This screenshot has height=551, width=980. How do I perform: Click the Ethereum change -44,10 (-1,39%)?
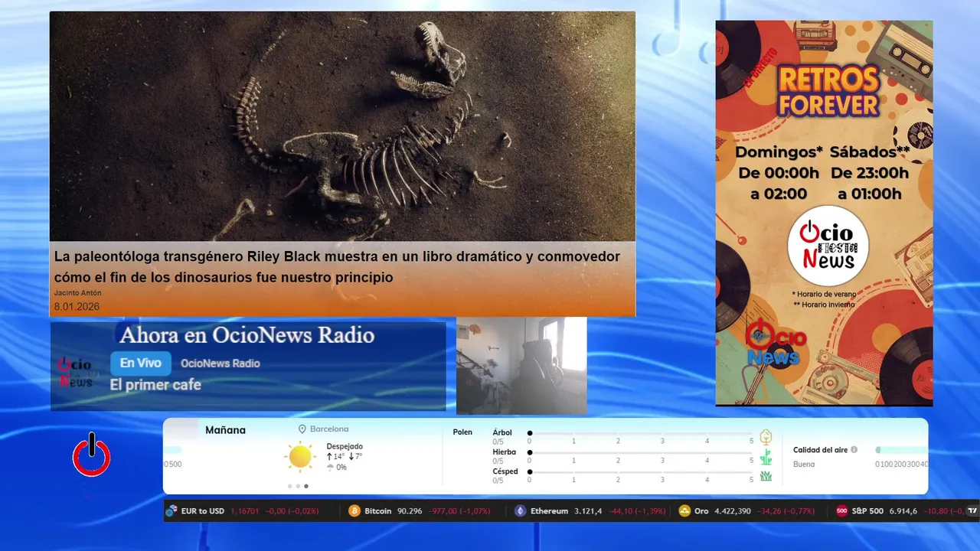point(636,511)
